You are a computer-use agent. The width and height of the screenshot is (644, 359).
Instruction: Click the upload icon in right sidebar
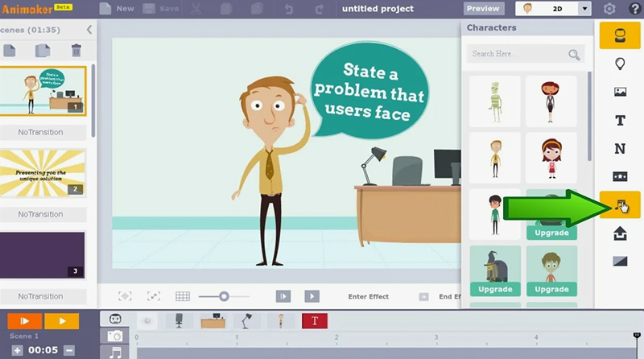[620, 233]
